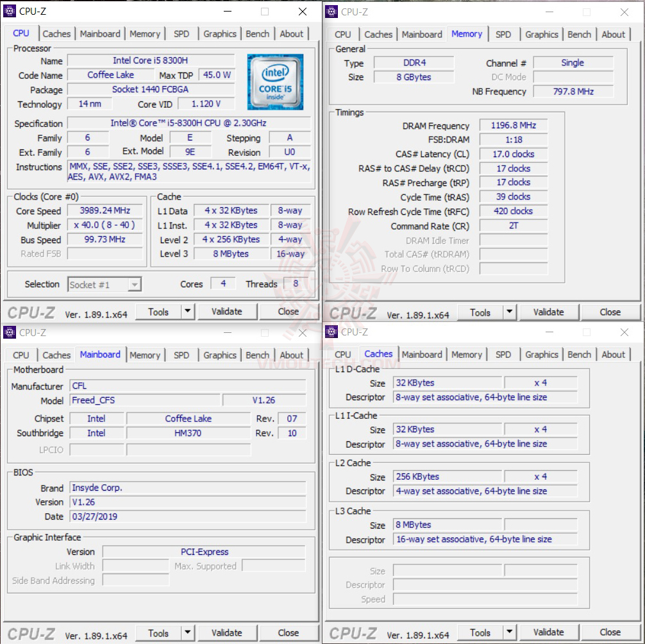Screen dimensions: 645x644
Task: Open Bench tab in the CPU window
Action: (258, 34)
